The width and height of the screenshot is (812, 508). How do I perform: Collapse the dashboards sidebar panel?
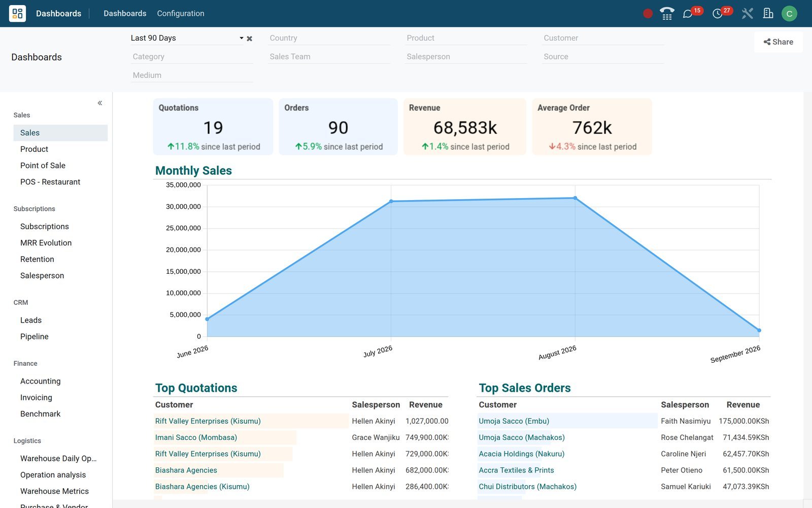point(100,103)
